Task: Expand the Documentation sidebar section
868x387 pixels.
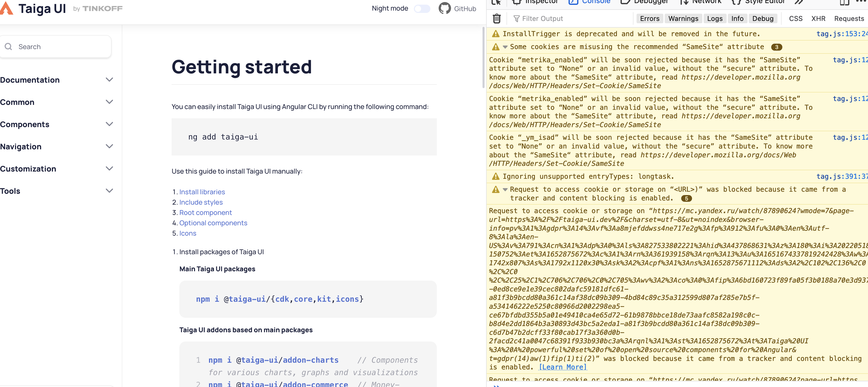Action: click(x=57, y=80)
